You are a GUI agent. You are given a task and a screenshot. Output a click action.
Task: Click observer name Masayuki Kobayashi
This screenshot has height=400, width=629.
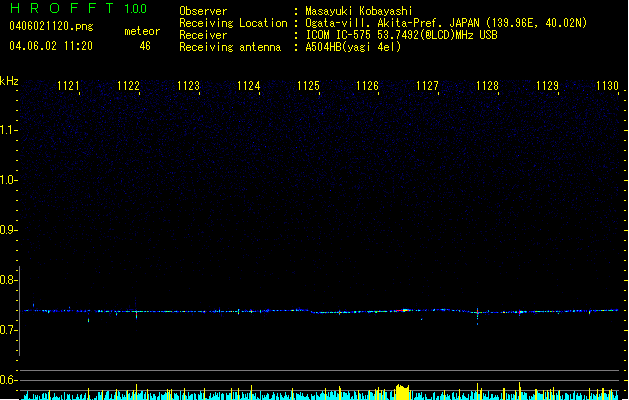(x=359, y=11)
